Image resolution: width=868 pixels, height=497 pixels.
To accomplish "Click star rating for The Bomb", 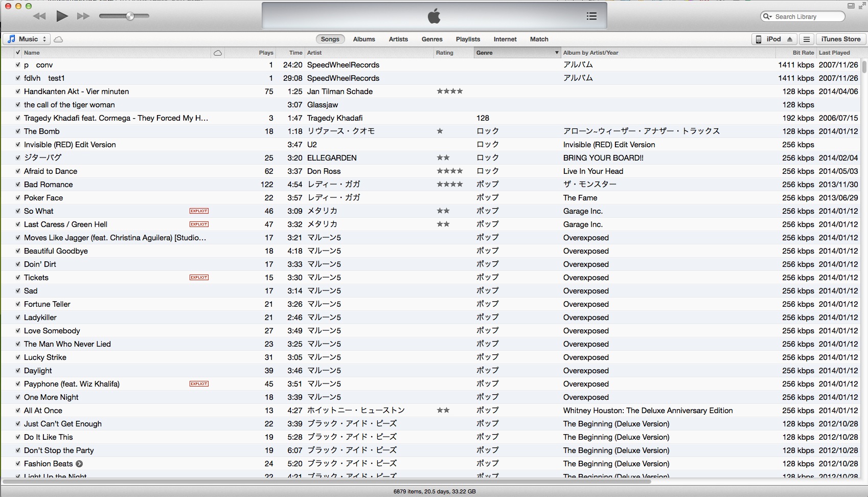I will 440,131.
